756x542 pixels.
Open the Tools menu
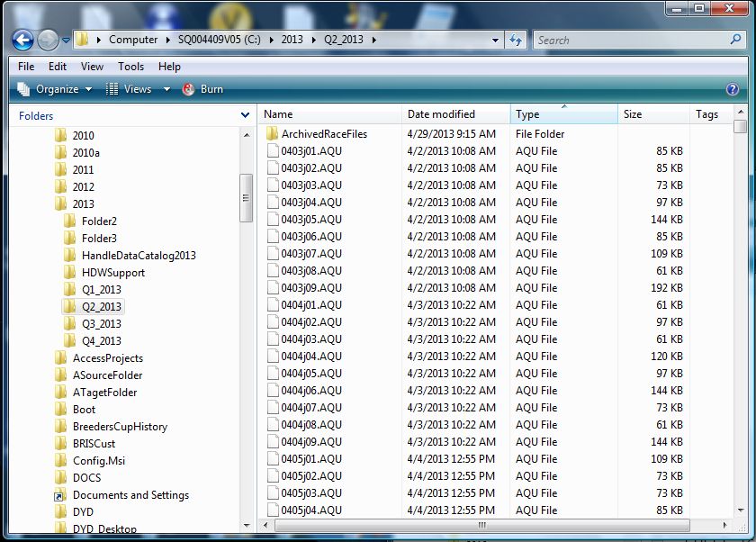[131, 67]
